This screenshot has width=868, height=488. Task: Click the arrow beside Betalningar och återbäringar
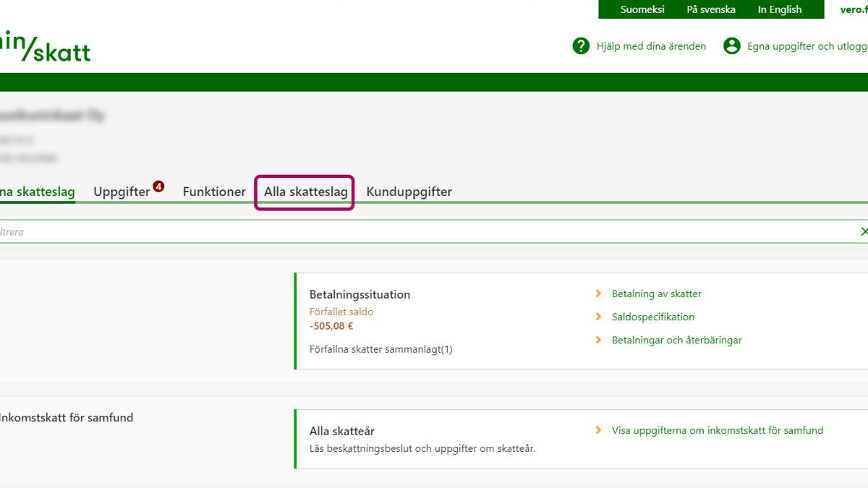point(598,340)
